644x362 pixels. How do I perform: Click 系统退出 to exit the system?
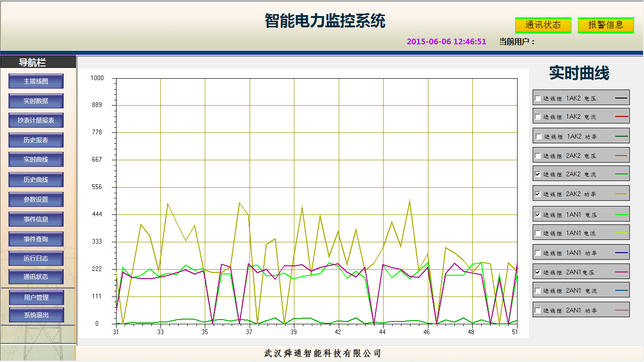[x=36, y=315]
